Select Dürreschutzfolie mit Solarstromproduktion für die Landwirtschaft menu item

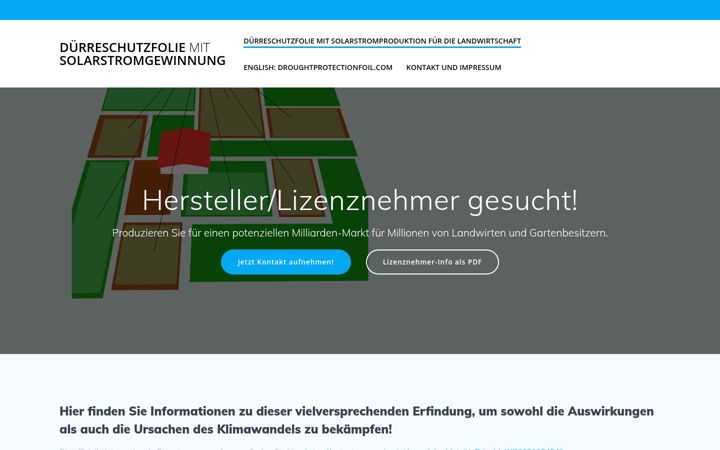[382, 41]
